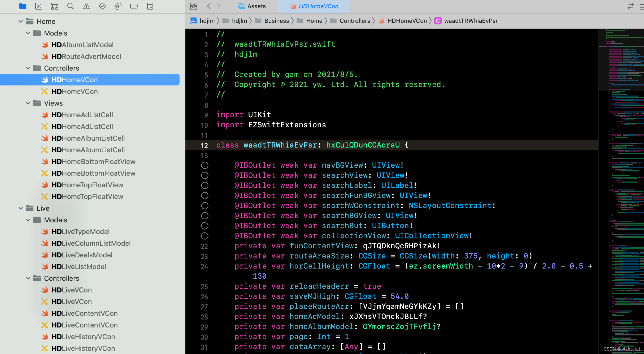The image size is (644, 354).
Task: Collapse Models chevron under Home
Action: tap(28, 33)
